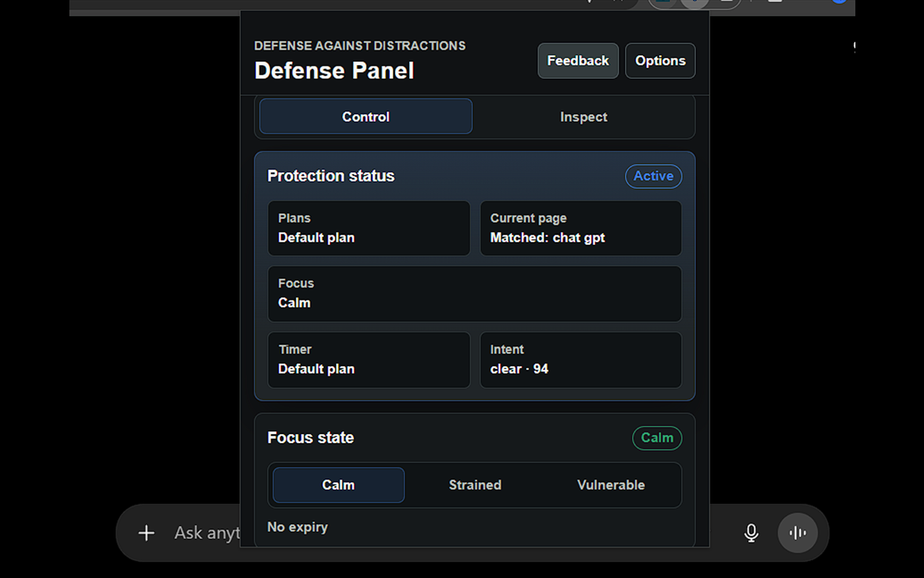924x578 pixels.
Task: Click the Defense Panel title
Action: [x=334, y=71]
